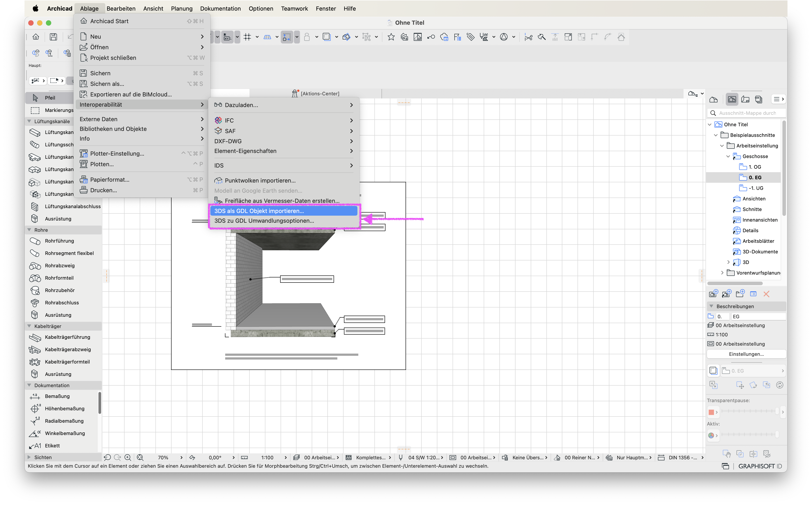Open the Dokumentation menu
This screenshot has height=505, width=812.
pos(221,8)
